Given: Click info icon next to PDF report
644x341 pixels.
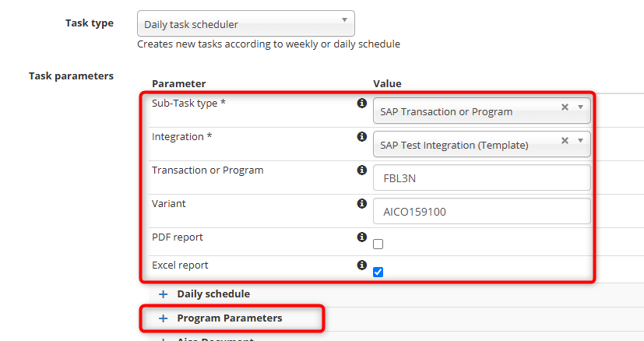Looking at the screenshot, I should (361, 237).
